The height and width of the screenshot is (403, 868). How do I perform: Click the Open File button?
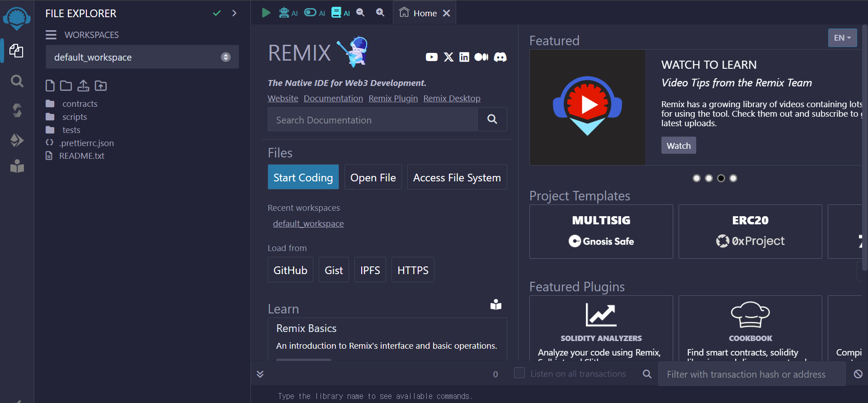coord(373,177)
